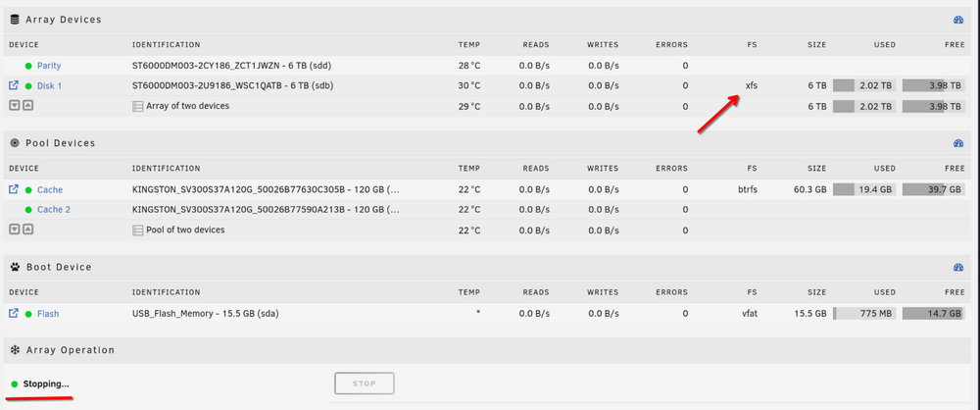Screen dimensions: 980x410
Task: Spin up pool devices with up-arrow button
Action: [27, 230]
